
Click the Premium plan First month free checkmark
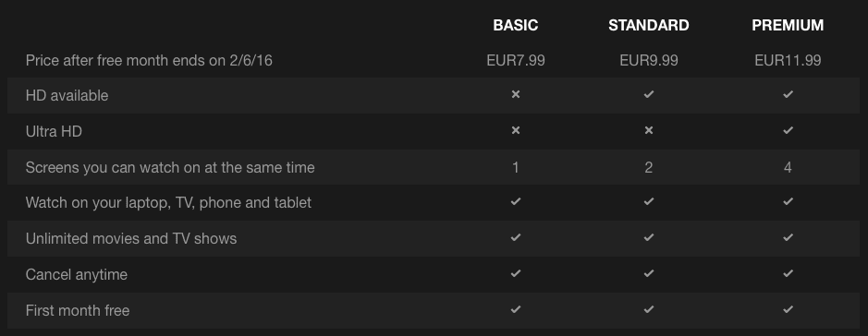(x=788, y=309)
